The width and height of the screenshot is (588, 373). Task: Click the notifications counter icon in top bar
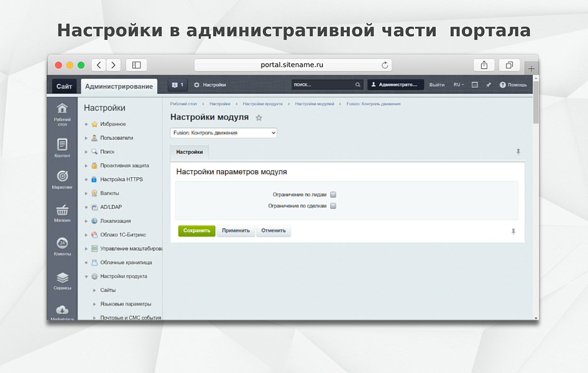tap(178, 85)
